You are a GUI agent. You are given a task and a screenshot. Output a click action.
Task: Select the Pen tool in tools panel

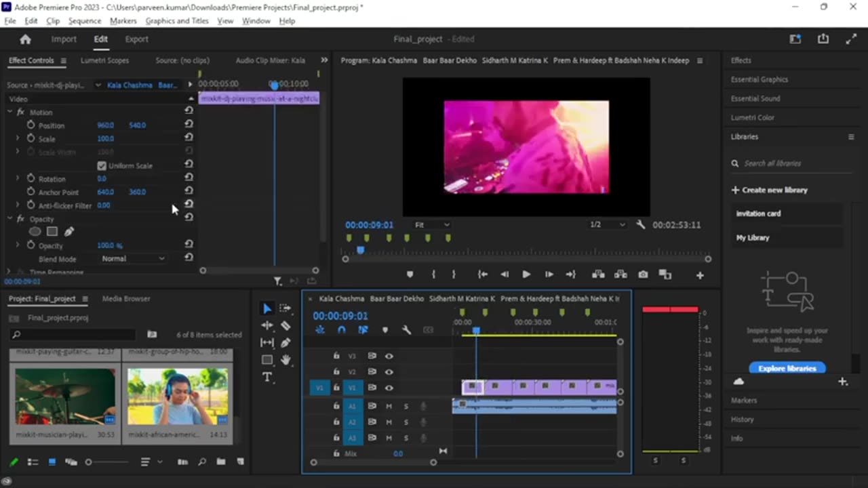285,343
